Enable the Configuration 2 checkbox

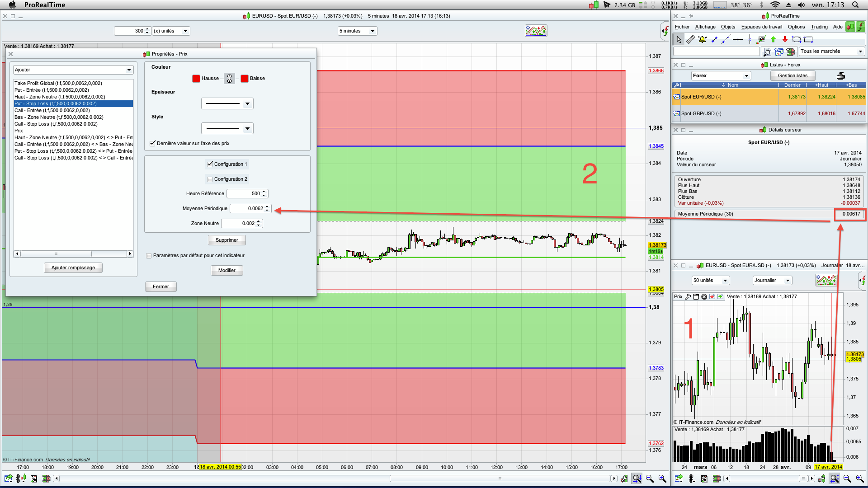coord(210,179)
